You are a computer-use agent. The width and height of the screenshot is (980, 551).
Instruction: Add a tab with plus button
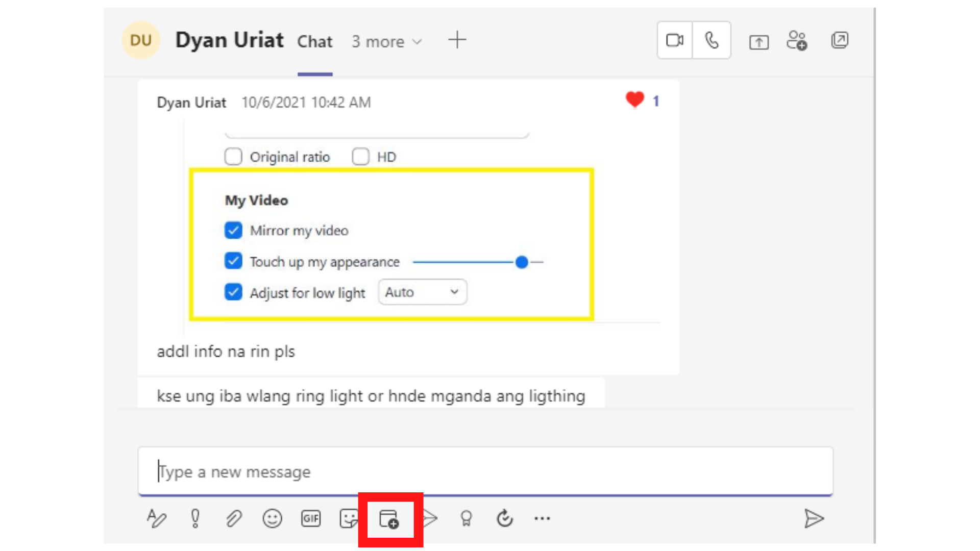tap(457, 40)
